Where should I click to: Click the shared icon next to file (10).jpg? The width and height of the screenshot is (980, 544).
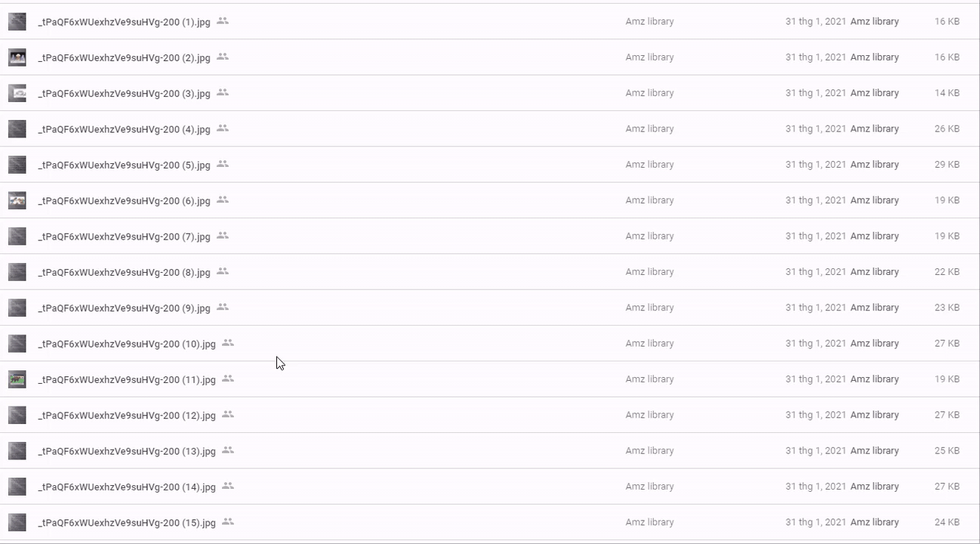228,343
